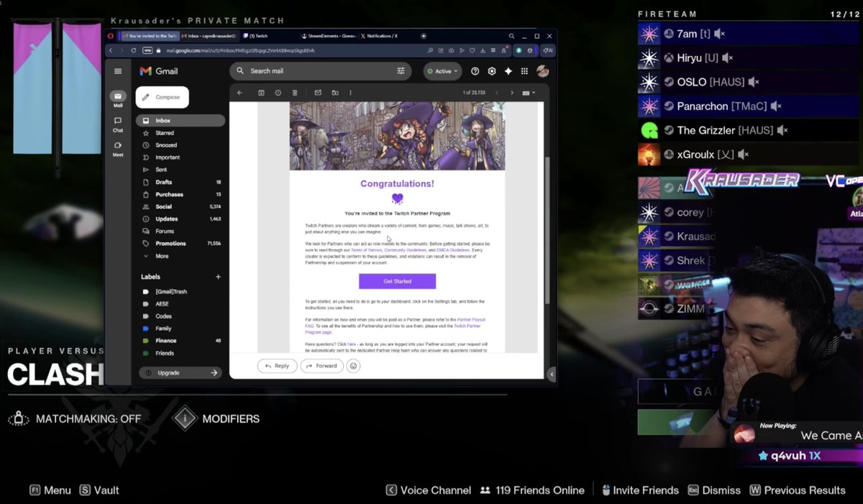Viewport: 863px width, 504px height.
Task: Open the Opera menu icon
Action: click(109, 35)
